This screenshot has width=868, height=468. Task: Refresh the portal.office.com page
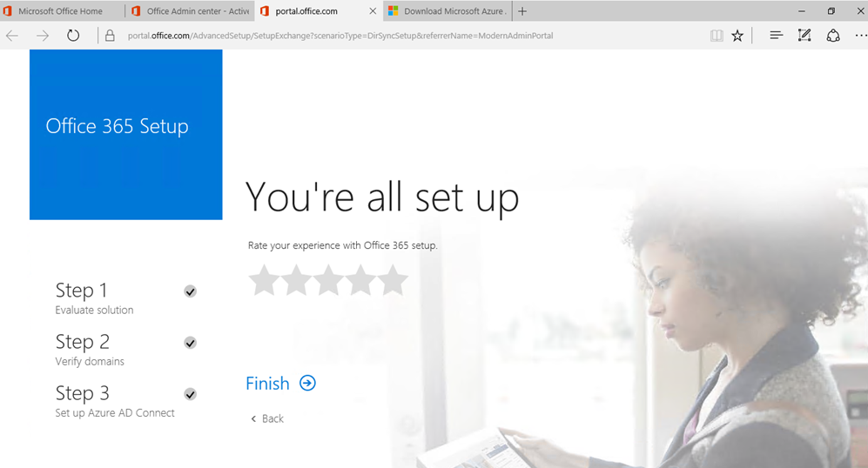point(73,36)
